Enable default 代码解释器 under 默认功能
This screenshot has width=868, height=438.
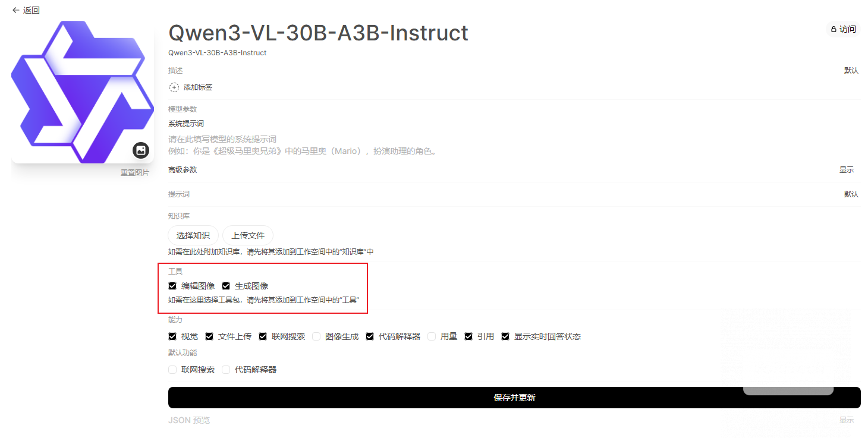[x=226, y=370]
